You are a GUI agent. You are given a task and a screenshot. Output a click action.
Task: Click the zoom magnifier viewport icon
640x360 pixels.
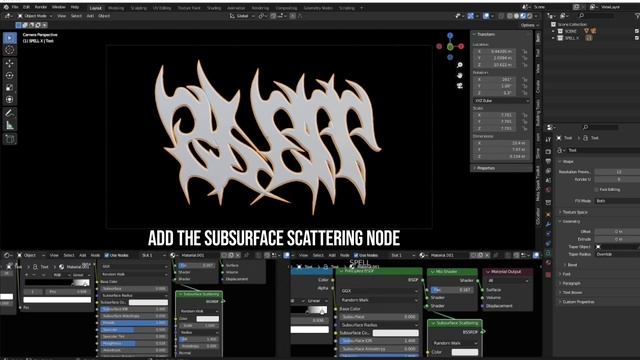click(x=460, y=65)
